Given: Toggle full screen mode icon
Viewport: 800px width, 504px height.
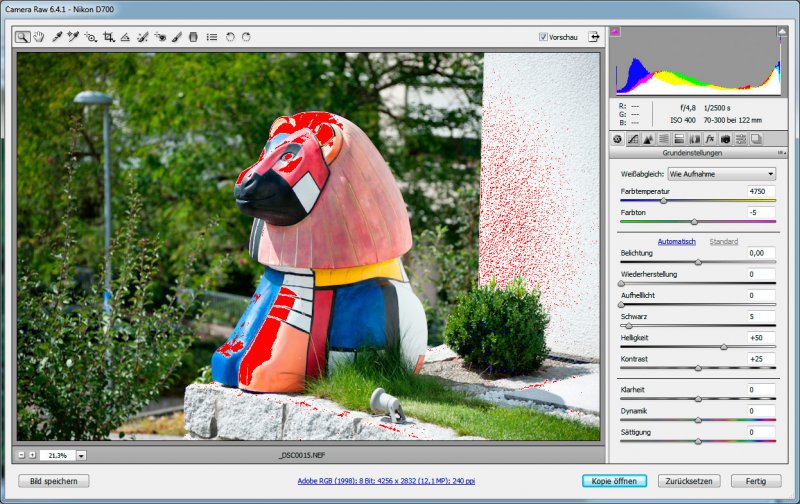Looking at the screenshot, I should click(594, 37).
